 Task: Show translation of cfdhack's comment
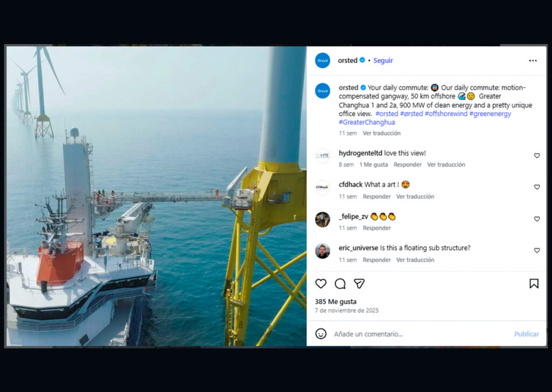(415, 197)
